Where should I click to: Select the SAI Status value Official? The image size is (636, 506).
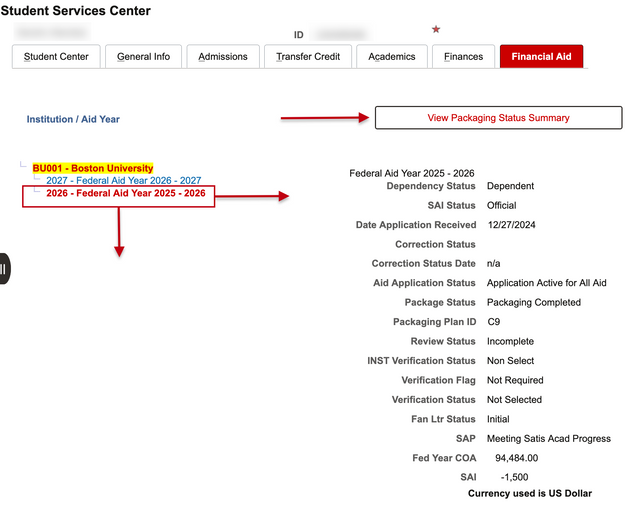coord(501,205)
